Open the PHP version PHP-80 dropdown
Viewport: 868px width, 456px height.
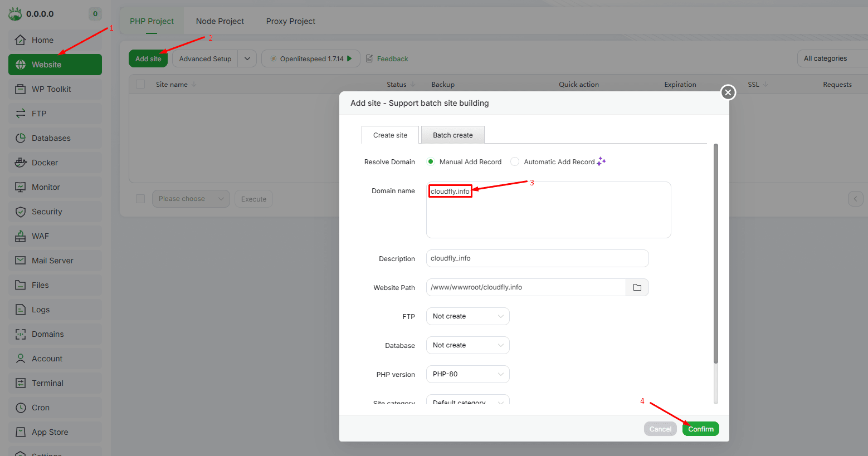[467, 374]
